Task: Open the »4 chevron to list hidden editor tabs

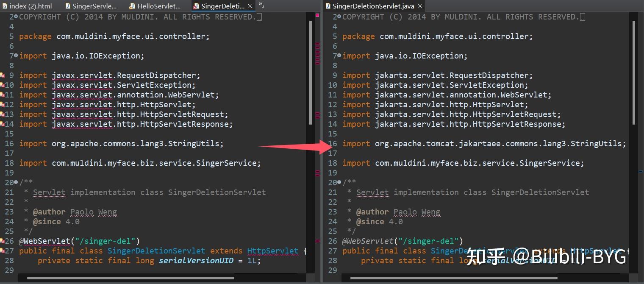Action: click(x=261, y=6)
